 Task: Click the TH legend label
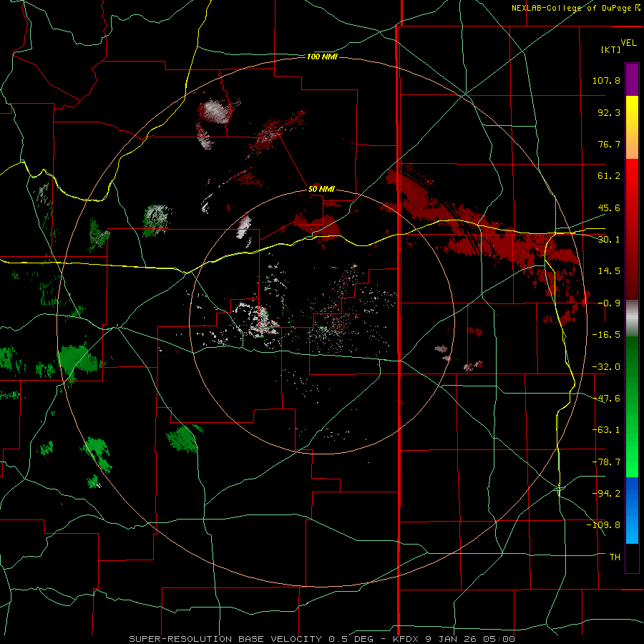tap(615, 557)
